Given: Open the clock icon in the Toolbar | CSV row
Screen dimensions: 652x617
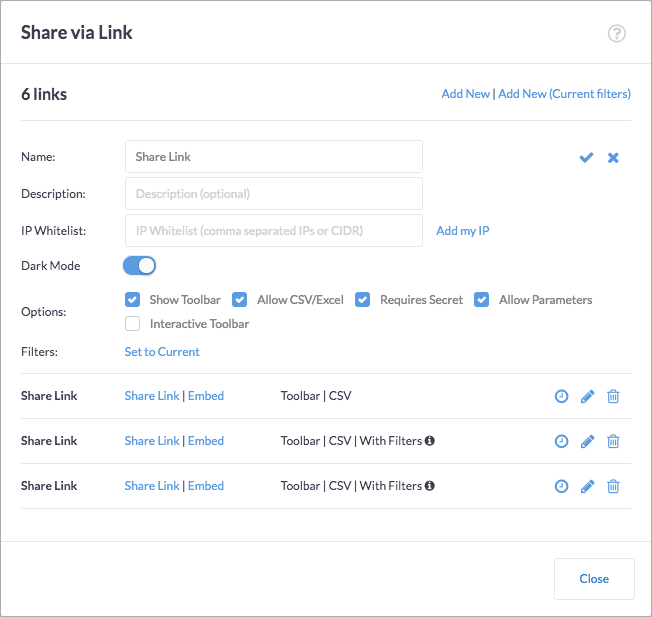Looking at the screenshot, I should point(561,396).
